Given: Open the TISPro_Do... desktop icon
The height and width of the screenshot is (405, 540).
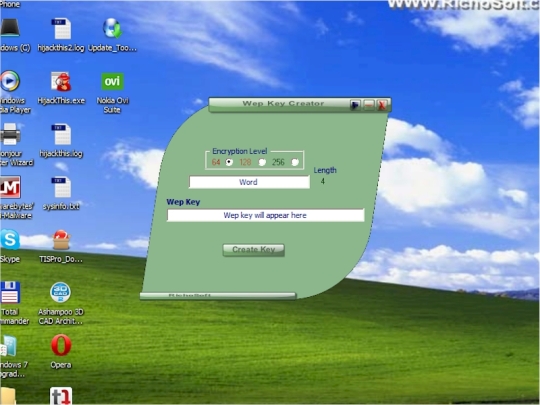Looking at the screenshot, I should point(61,240).
